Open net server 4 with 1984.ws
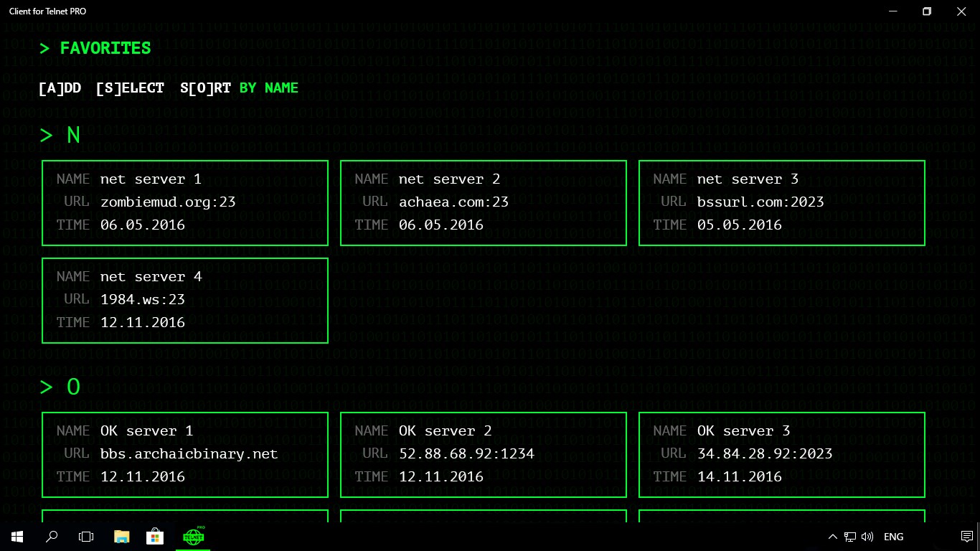The height and width of the screenshot is (551, 980). [185, 301]
